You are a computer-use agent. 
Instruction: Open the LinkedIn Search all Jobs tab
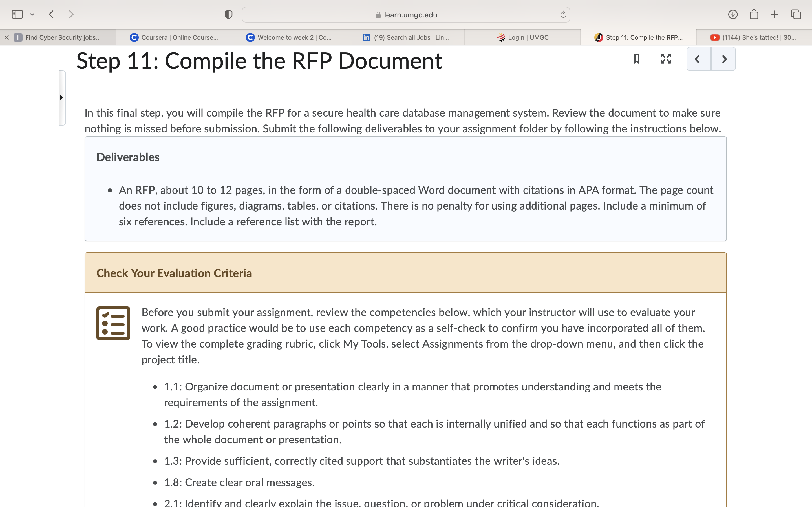coord(406,37)
